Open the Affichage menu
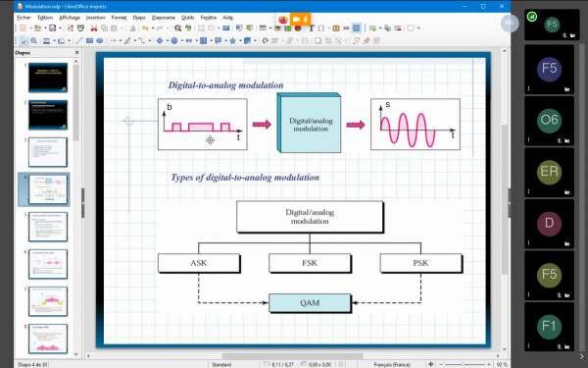 pyautogui.click(x=70, y=18)
